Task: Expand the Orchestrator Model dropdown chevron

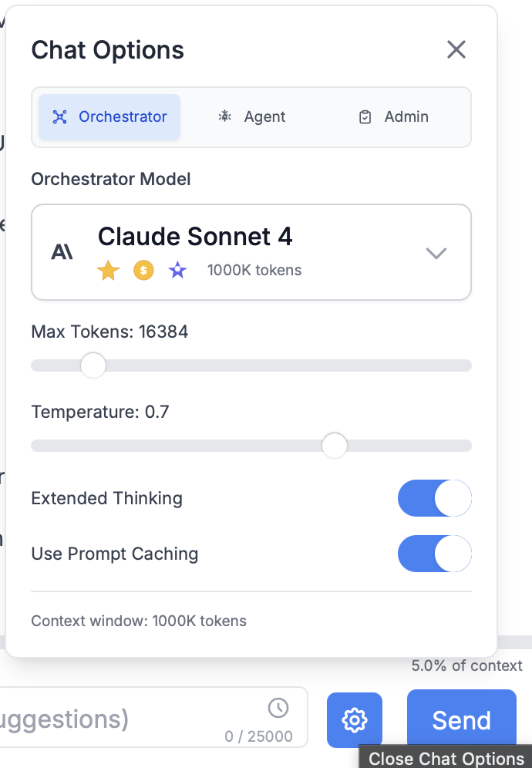Action: pos(436,253)
